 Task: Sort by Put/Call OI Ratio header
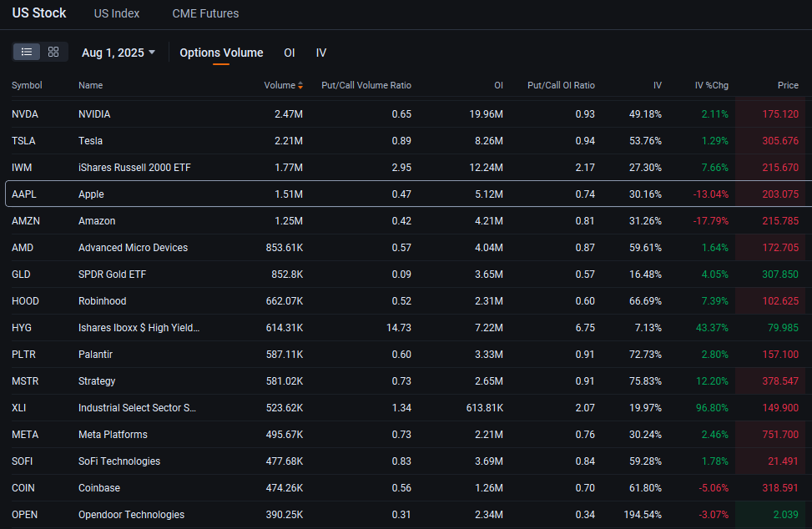pyautogui.click(x=561, y=85)
